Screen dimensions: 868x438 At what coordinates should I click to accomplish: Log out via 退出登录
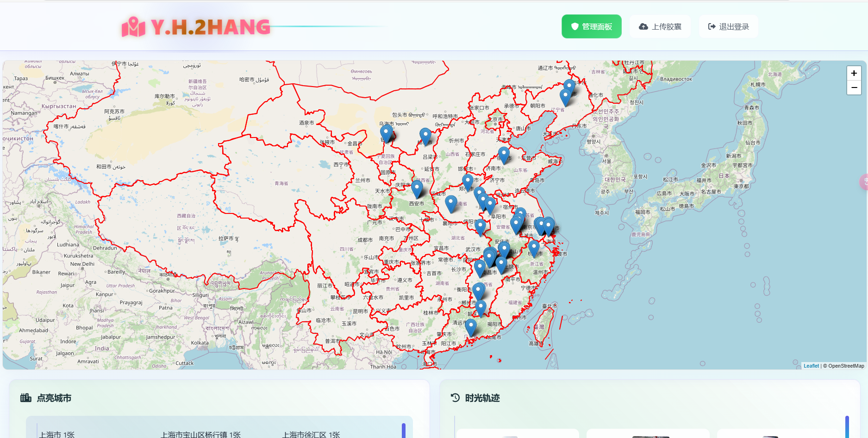pyautogui.click(x=728, y=26)
